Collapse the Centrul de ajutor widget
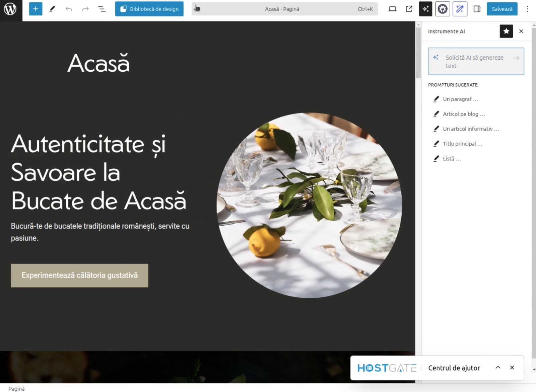 498,368
